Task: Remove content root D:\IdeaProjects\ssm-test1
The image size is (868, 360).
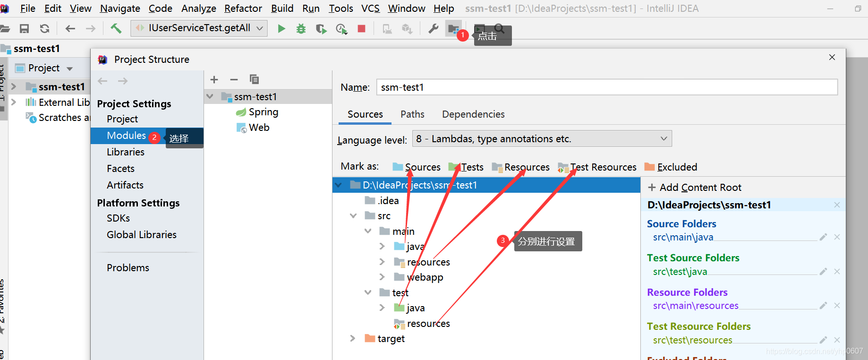Action: coord(837,205)
